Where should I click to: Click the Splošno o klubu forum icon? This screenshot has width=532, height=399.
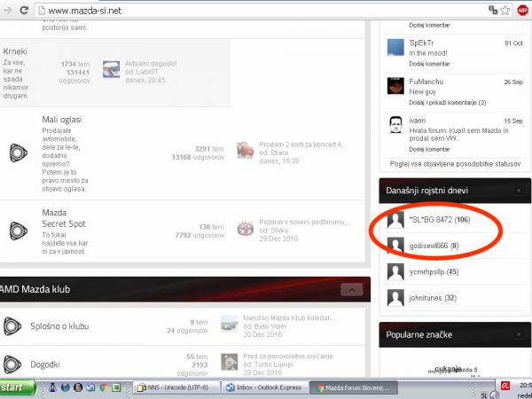point(15,326)
